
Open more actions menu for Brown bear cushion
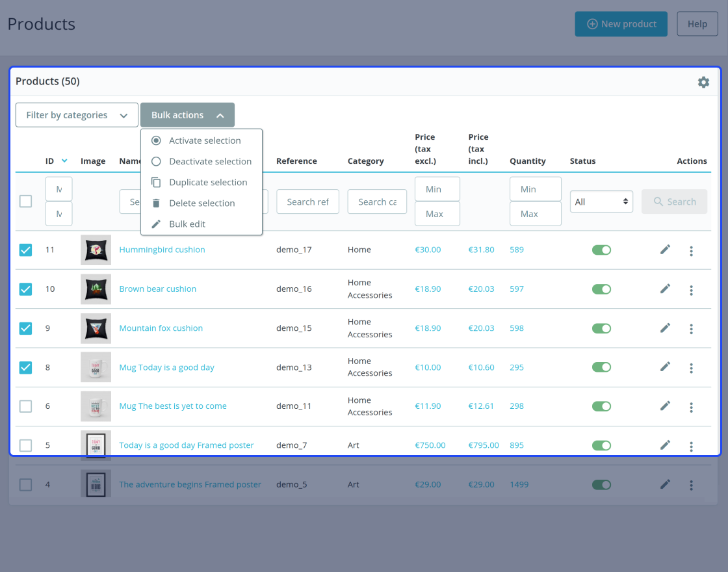pos(692,290)
